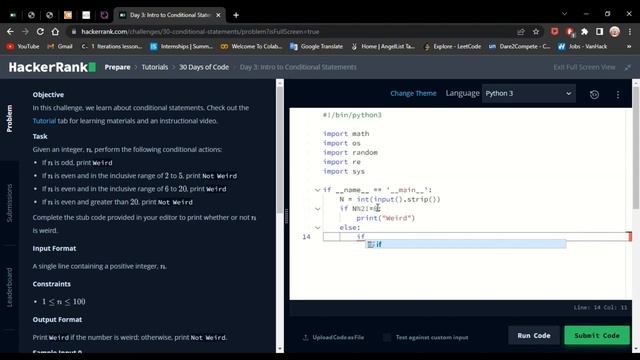Click Upload Code as File
The height and width of the screenshot is (360, 640).
tap(333, 337)
